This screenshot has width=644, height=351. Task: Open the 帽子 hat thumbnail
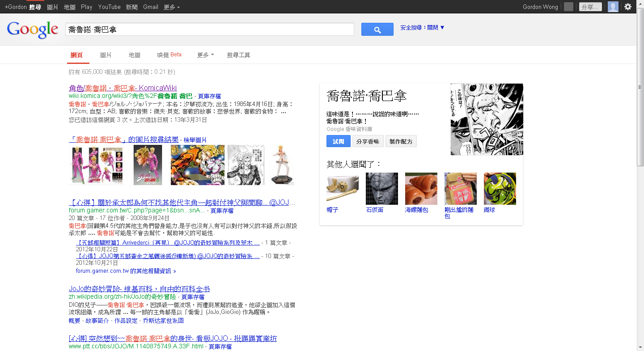point(342,189)
